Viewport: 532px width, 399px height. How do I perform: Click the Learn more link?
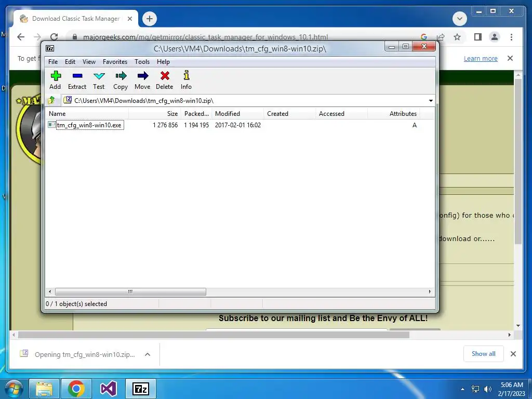point(481,58)
